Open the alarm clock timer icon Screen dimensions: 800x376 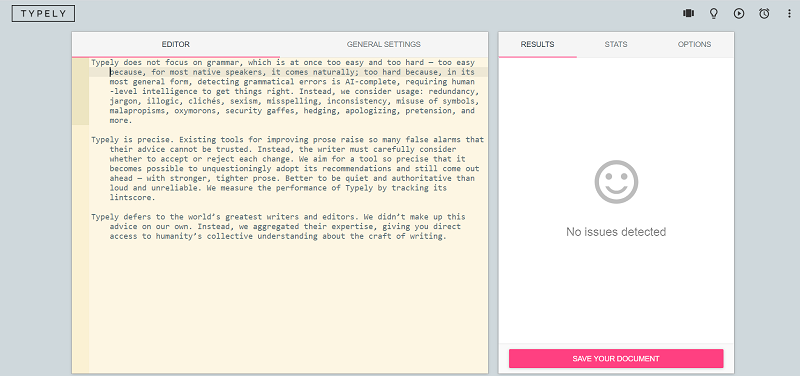pos(764,14)
